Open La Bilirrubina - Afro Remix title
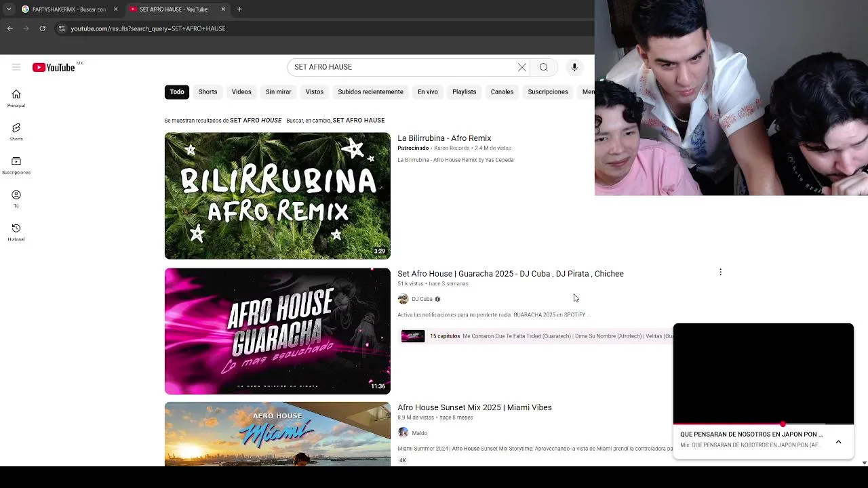 (x=444, y=138)
